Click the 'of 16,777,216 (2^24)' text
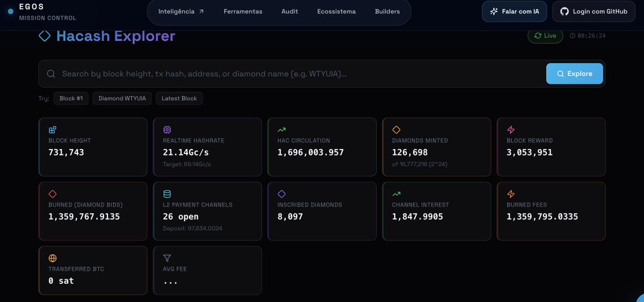This screenshot has height=302, width=644. 419,164
